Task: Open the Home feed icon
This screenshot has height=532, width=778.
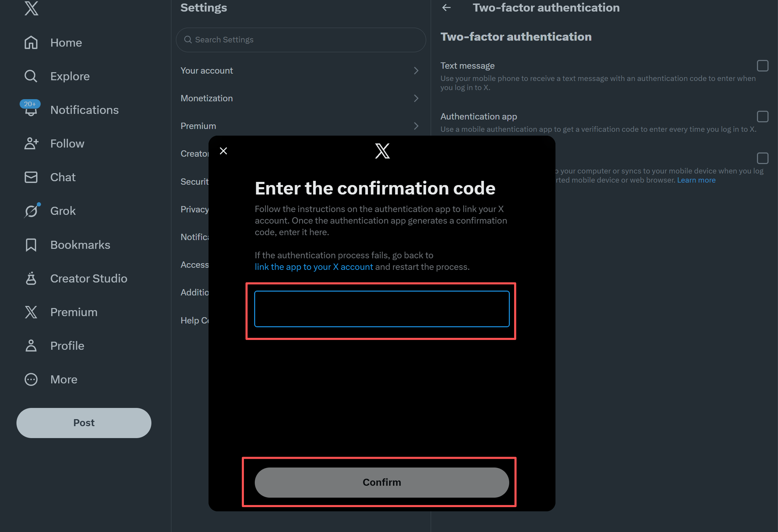Action: 31,42
